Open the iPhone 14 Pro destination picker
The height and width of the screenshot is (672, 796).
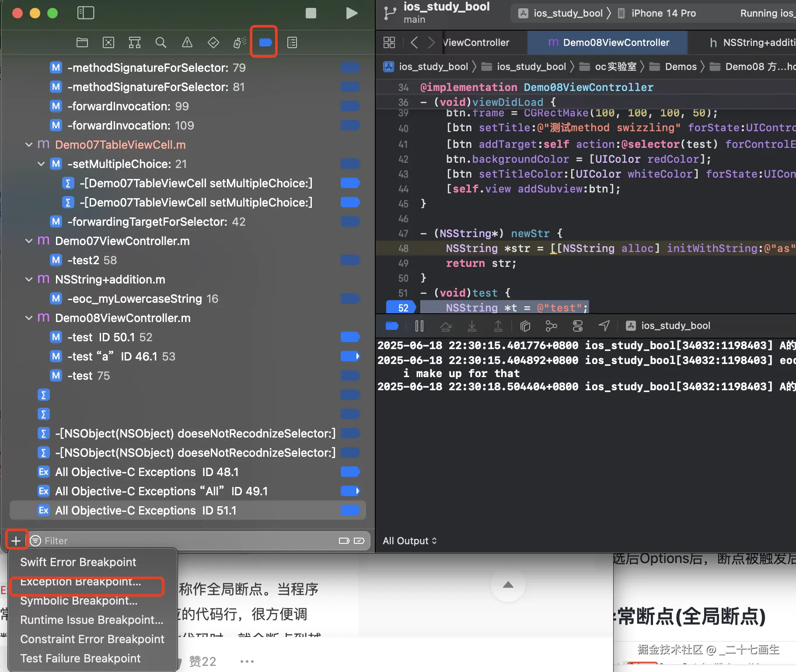coord(657,13)
